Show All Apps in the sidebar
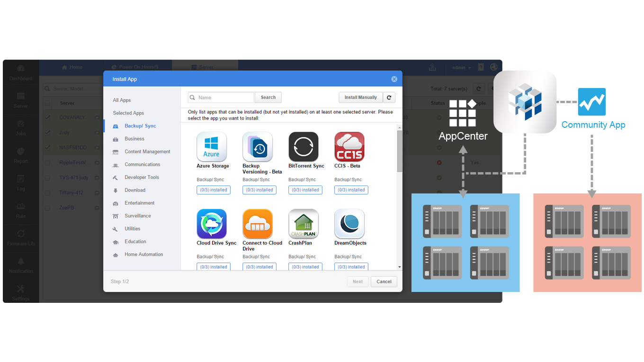The image size is (644, 362). (122, 100)
